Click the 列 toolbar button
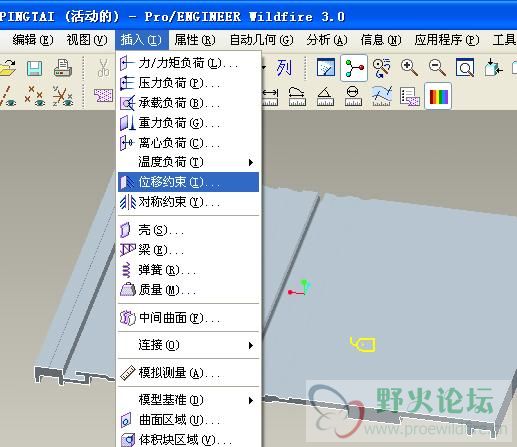Viewport: 517px width, 447px height. (x=284, y=68)
